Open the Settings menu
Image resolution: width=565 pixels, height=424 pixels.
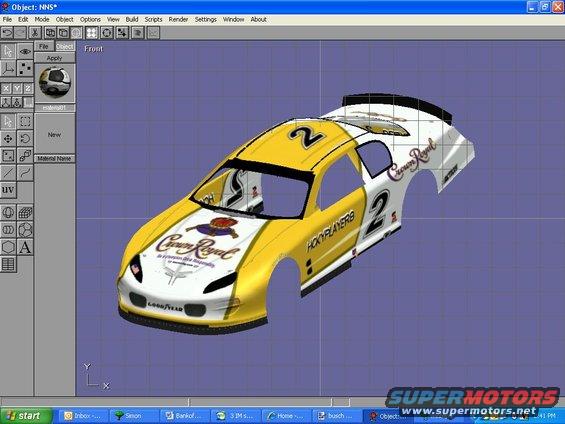[205, 19]
